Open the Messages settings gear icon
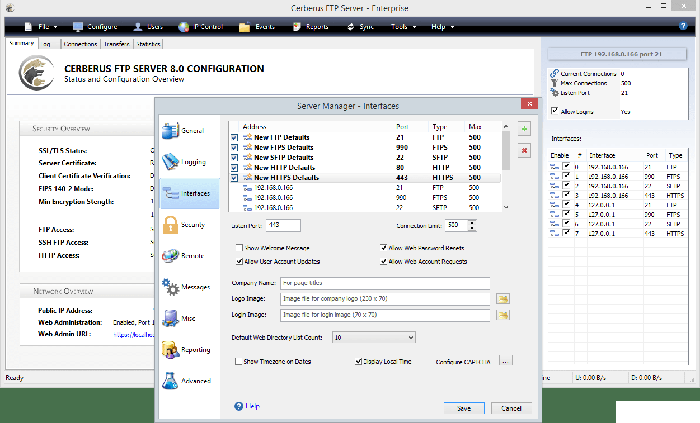 pyautogui.click(x=170, y=287)
